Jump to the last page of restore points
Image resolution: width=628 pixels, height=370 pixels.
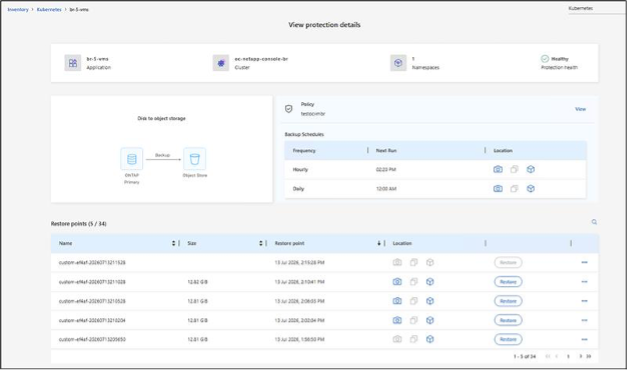[589, 356]
